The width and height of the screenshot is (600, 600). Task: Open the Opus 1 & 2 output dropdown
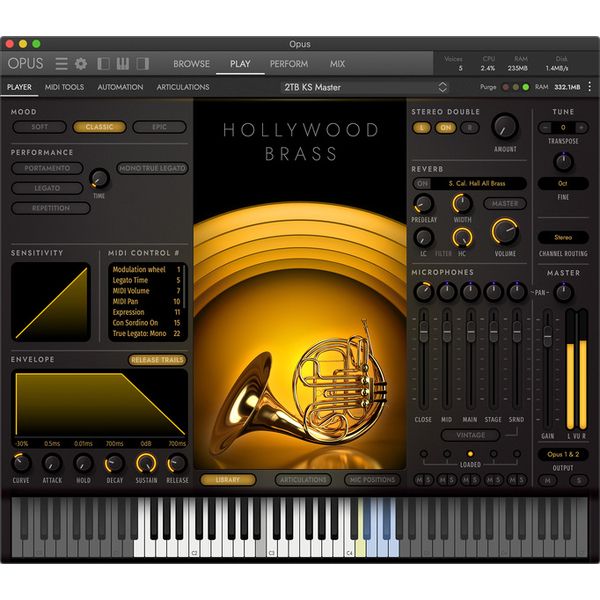tap(563, 455)
